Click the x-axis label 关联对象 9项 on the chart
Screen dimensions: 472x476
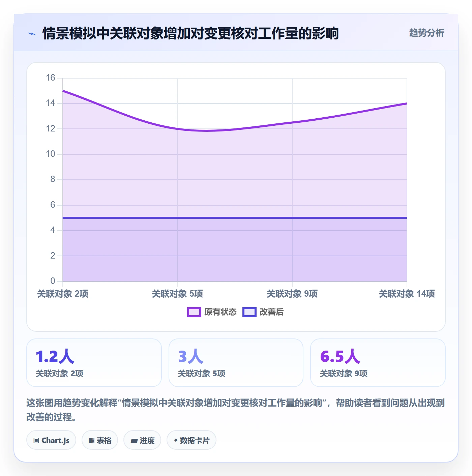point(292,294)
